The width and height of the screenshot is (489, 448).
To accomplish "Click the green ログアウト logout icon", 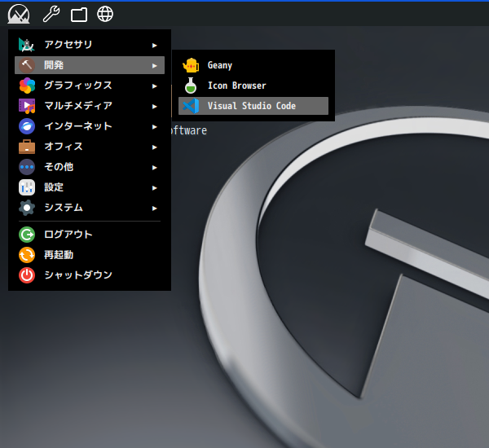I will click(27, 235).
